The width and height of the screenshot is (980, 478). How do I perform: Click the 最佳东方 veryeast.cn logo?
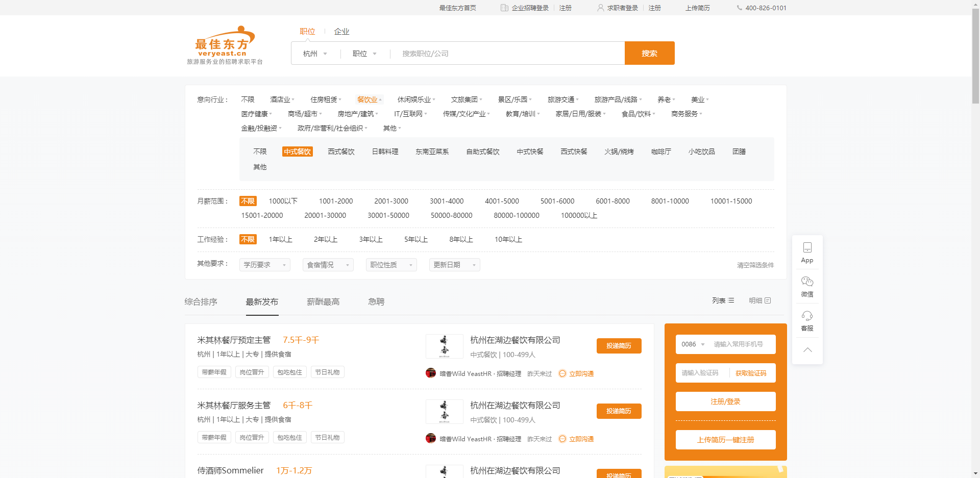(225, 45)
